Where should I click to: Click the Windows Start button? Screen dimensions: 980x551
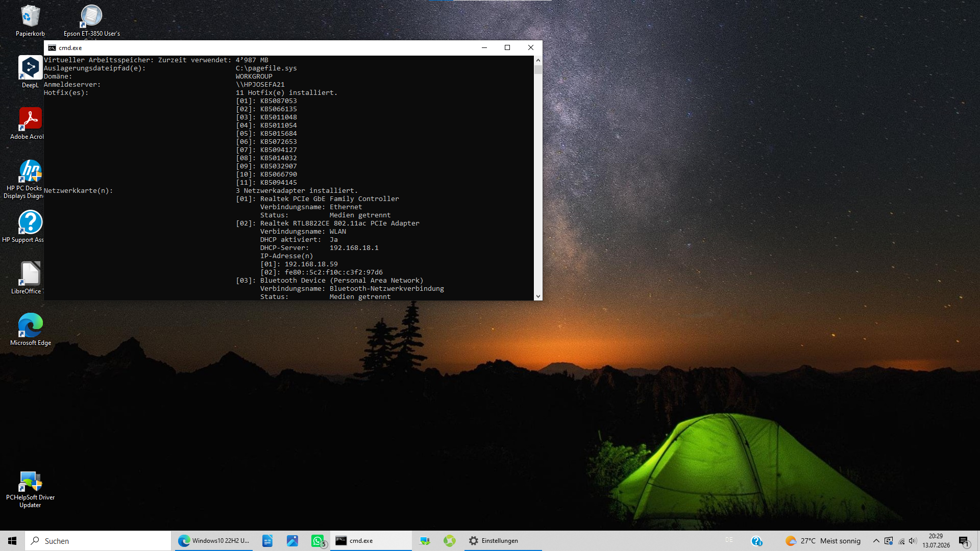[x=12, y=541]
